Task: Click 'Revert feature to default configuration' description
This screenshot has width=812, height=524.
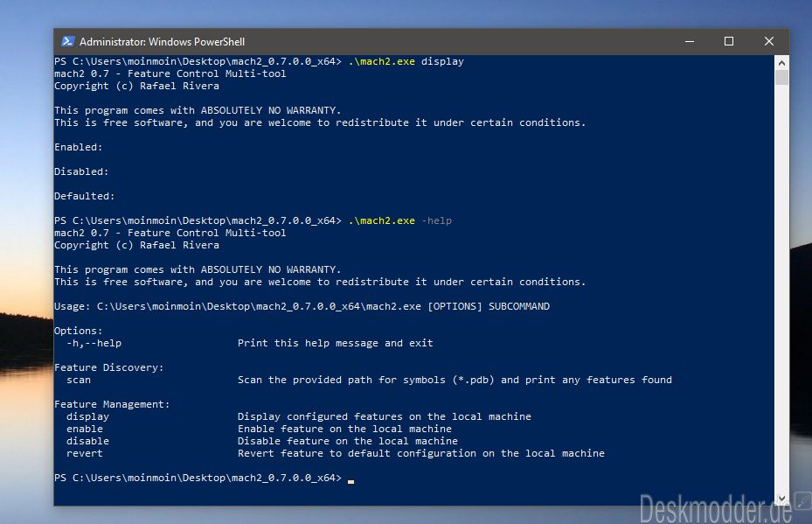Action: (421, 453)
